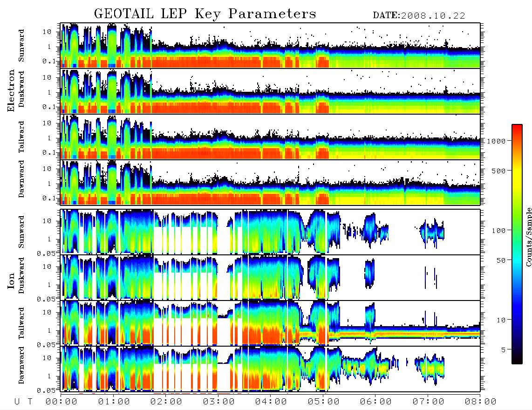This screenshot has height=410, width=532.
Task: Click the color scale tick labeled 10
Action: click(501, 320)
